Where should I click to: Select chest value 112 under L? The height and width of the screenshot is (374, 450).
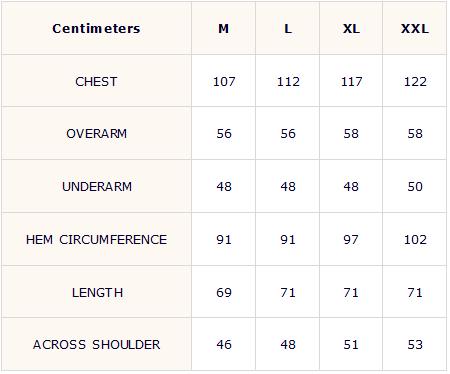[288, 82]
